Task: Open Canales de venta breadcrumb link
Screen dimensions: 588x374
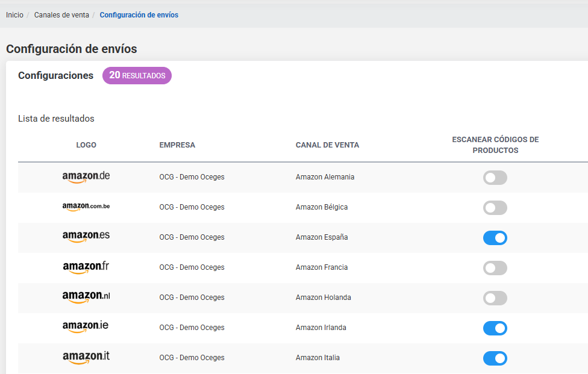Action: coord(61,15)
